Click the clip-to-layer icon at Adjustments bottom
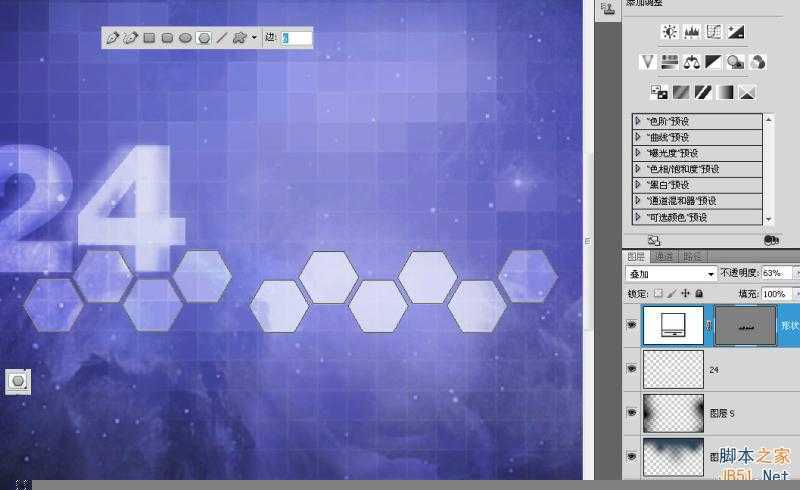 [771, 240]
